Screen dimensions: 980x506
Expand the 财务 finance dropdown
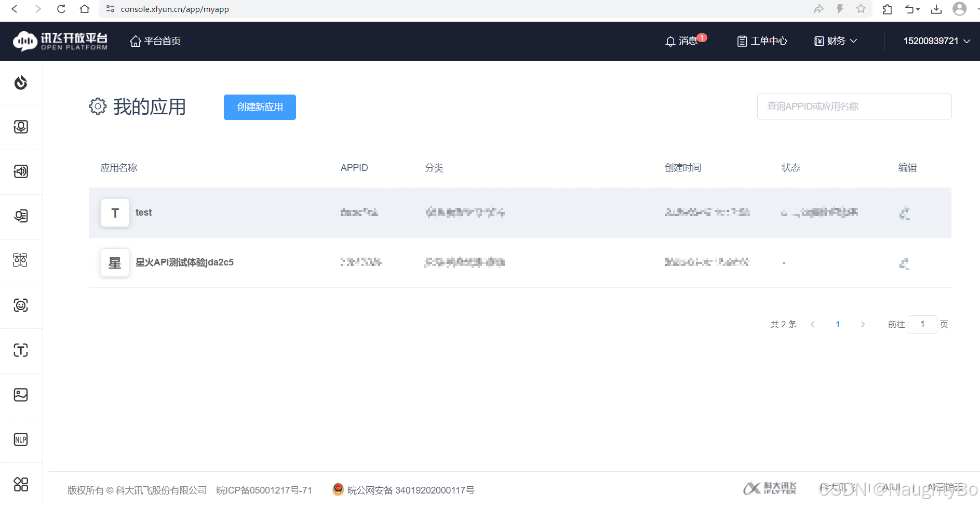point(835,41)
